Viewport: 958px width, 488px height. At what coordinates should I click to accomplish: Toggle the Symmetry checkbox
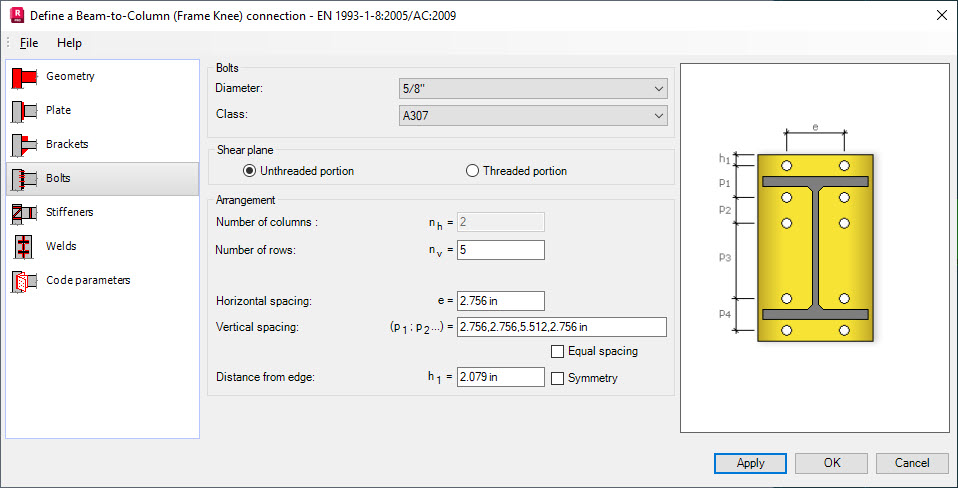[x=558, y=378]
